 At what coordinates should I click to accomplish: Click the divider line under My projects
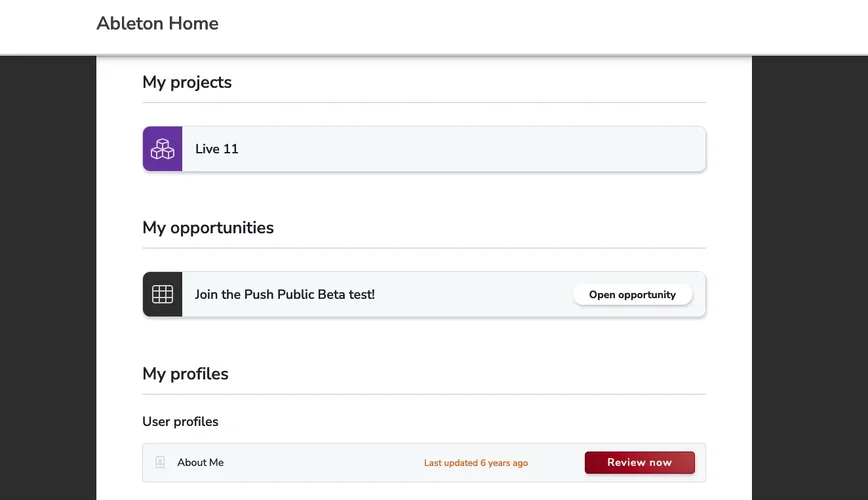point(424,102)
